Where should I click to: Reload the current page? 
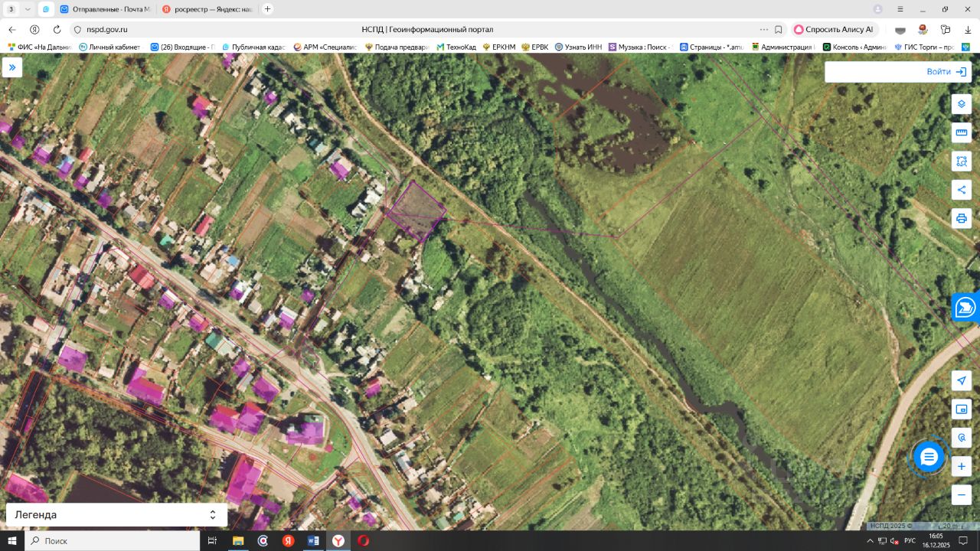click(x=57, y=29)
